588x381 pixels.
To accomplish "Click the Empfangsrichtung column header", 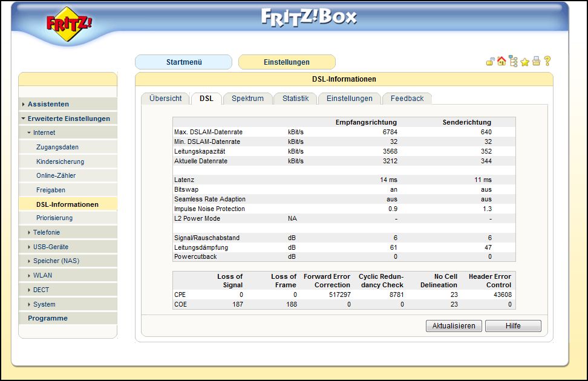I will point(366,122).
